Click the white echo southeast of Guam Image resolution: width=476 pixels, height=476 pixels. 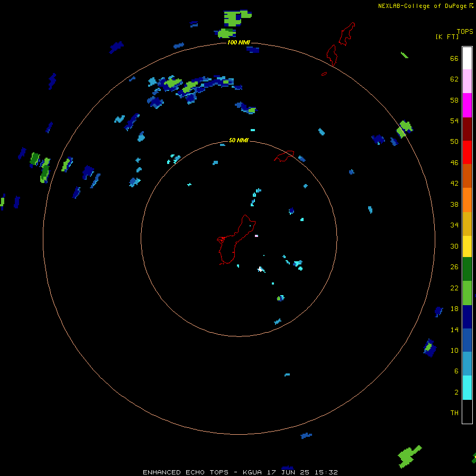click(261, 269)
